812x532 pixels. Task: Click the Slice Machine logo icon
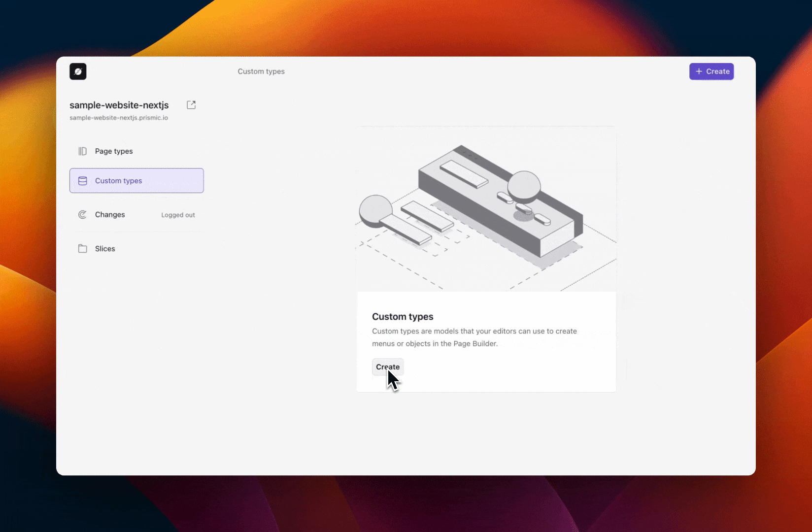coord(78,71)
